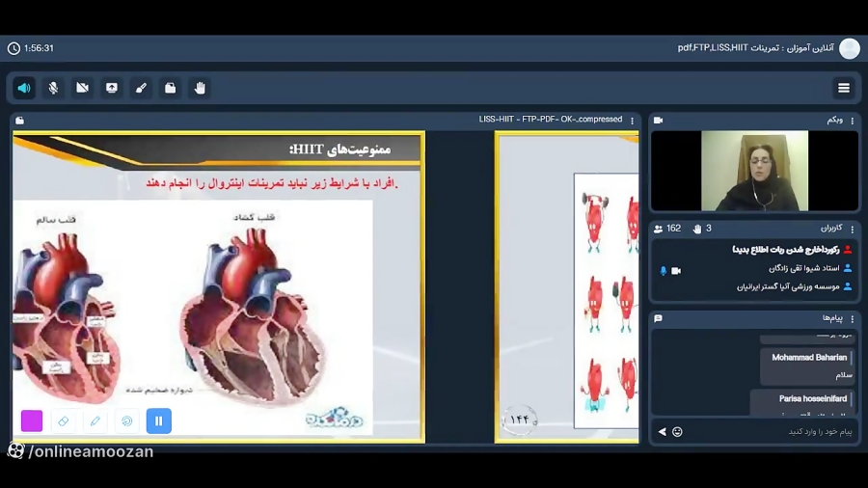Select the eraser annotation tool
The width and height of the screenshot is (868, 488).
point(63,421)
